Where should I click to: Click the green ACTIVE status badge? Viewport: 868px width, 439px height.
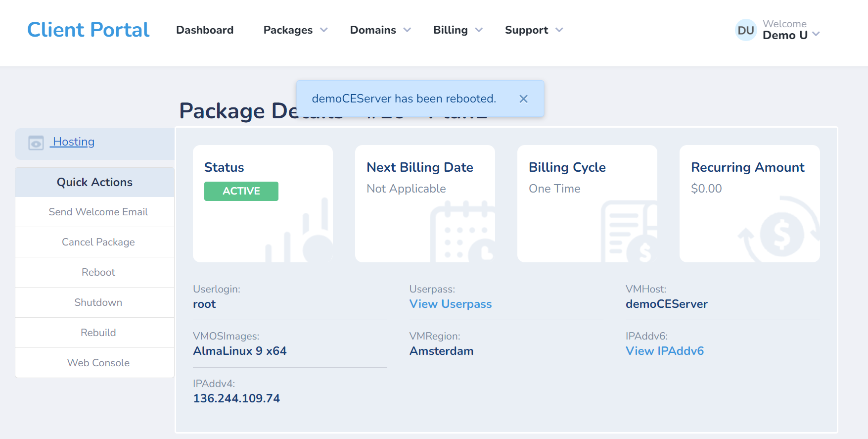241,191
